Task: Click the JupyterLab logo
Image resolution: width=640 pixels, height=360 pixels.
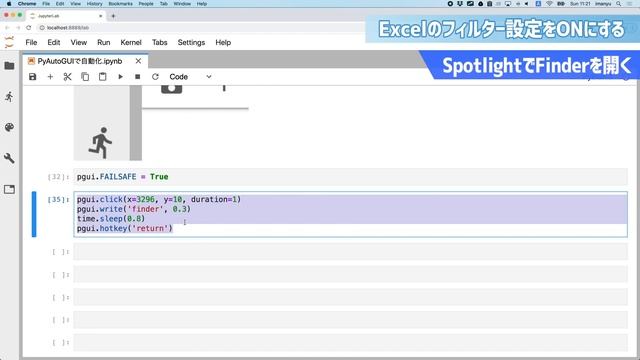Action: [9, 42]
